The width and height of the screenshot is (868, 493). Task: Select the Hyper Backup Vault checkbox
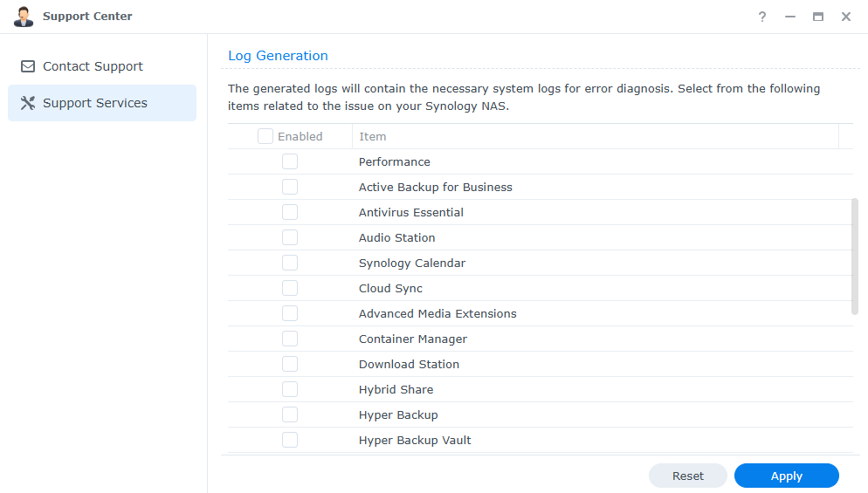coord(290,440)
